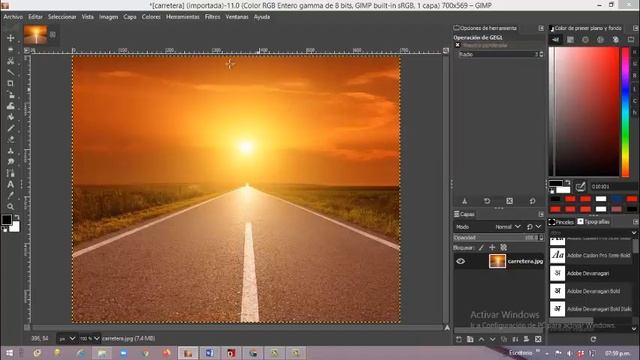The image size is (640, 360).
Task: Select the Paths tool
Action: [11, 173]
